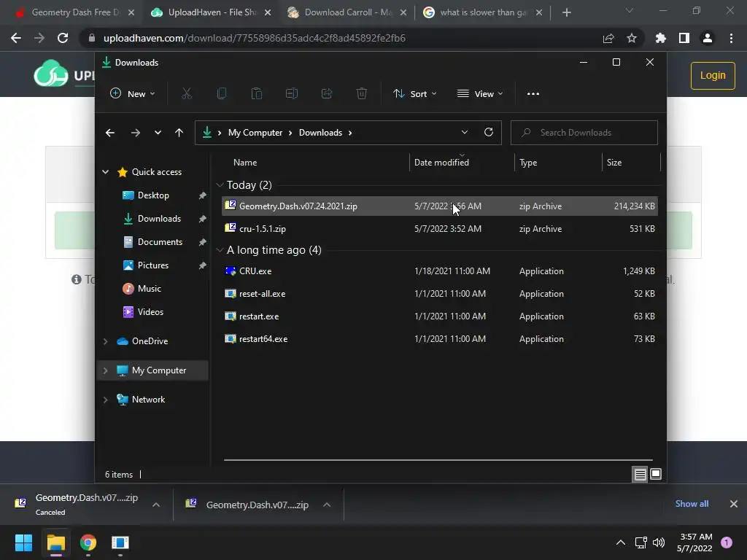Select the restart.exe file
This screenshot has width=747, height=560.
[x=440, y=316]
